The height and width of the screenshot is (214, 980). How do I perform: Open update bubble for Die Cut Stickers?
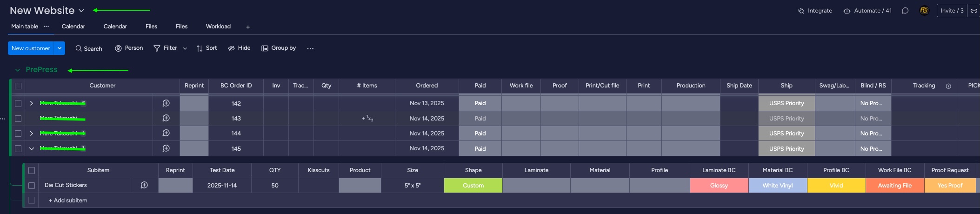pyautogui.click(x=145, y=185)
